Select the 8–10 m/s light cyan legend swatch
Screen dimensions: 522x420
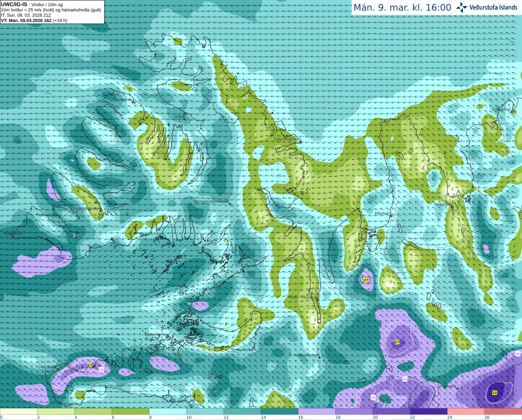pyautogui.click(x=168, y=411)
